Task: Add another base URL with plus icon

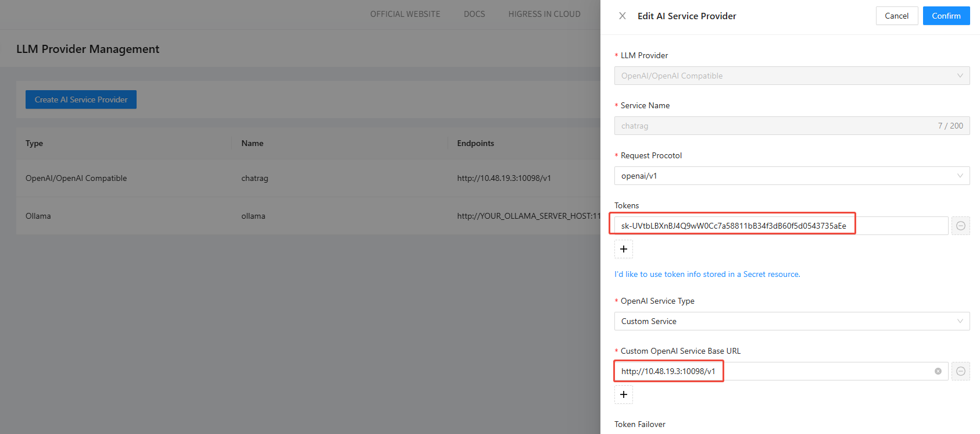Action: tap(623, 394)
